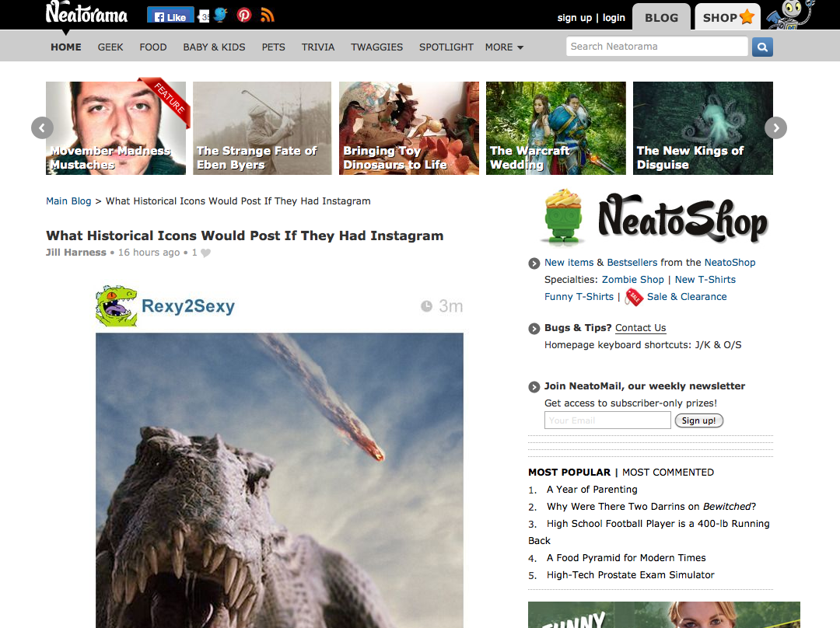The width and height of the screenshot is (840, 628).
Task: Click the Sign up! newsletter button
Action: (698, 420)
